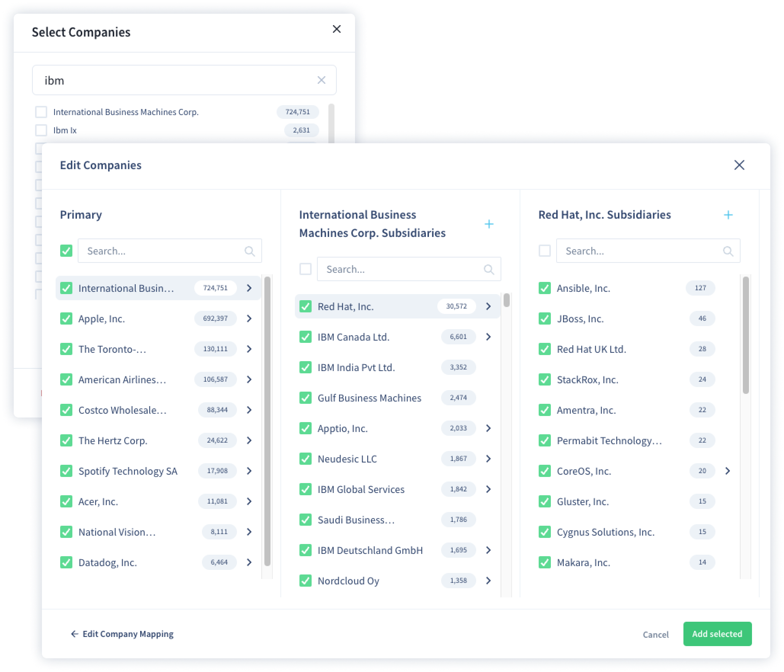Toggle checkbox for International Business Machines Corp.
784x672 pixels.
click(x=42, y=111)
